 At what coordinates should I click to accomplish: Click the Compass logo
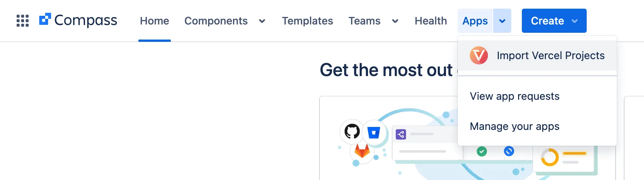coord(78,20)
